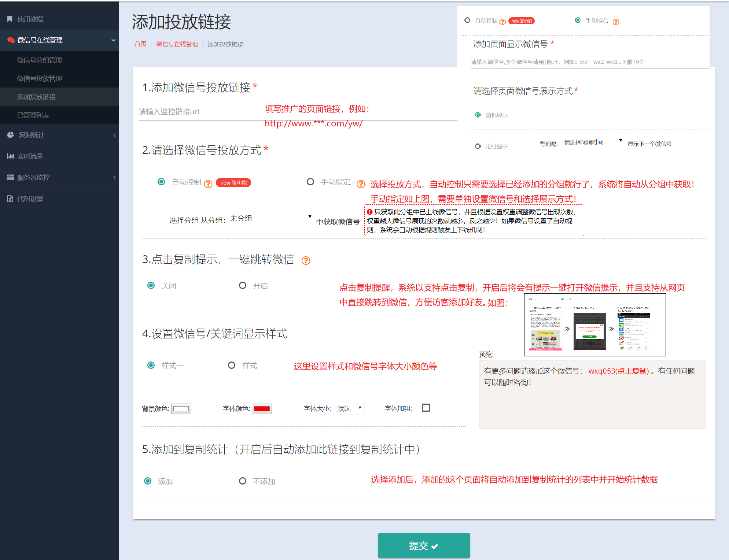Viewport: 729px width, 560px height.
Task: Select the 开启 radio button
Action: [x=242, y=285]
